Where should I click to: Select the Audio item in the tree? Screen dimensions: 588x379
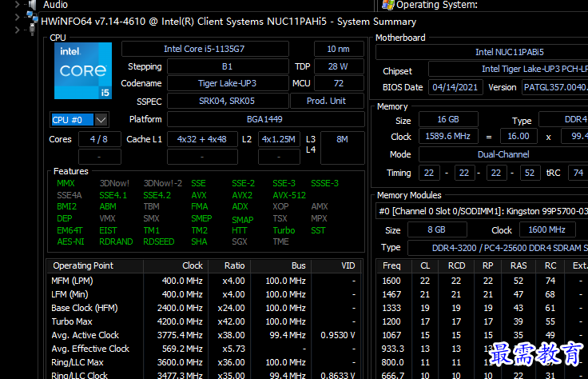point(55,5)
